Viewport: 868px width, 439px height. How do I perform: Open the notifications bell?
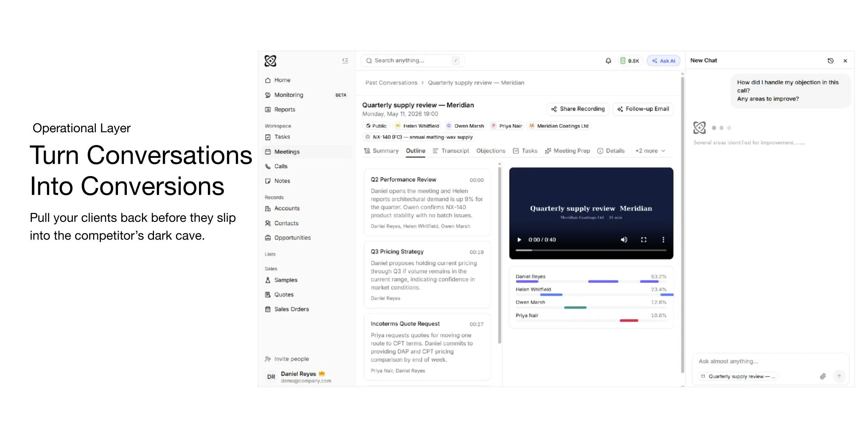608,61
